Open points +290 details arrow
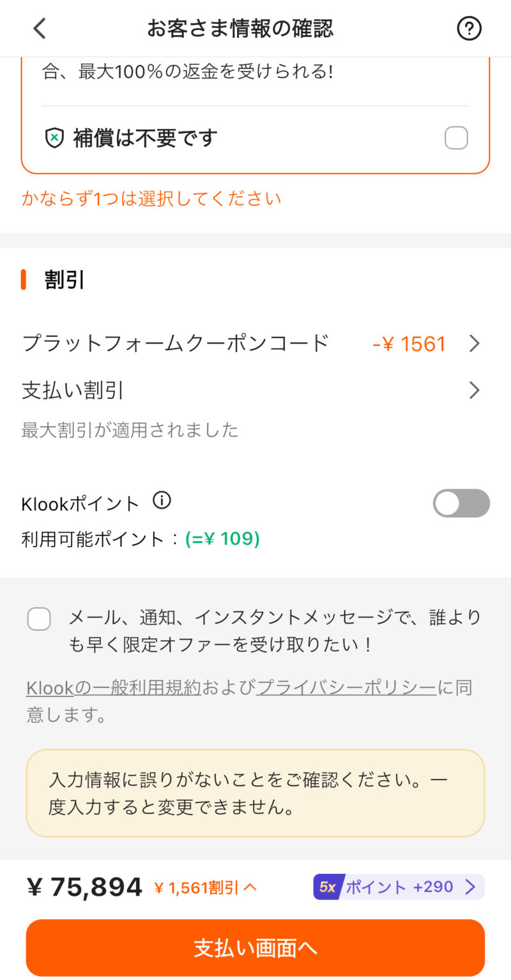 pyautogui.click(x=470, y=887)
